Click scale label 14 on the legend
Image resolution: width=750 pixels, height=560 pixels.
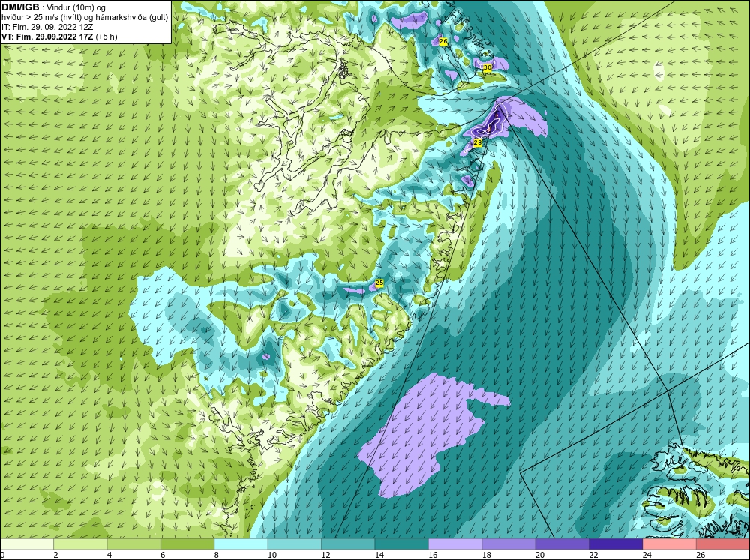click(x=379, y=556)
